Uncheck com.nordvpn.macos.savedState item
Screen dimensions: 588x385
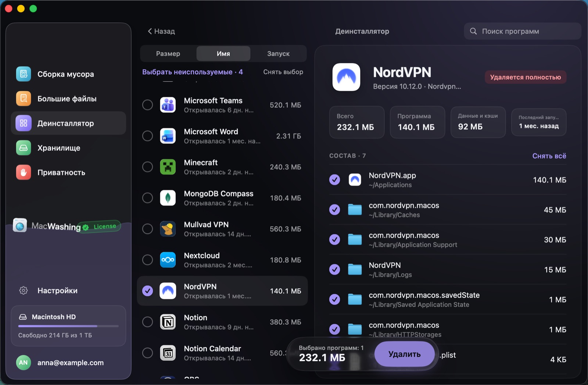pos(334,299)
